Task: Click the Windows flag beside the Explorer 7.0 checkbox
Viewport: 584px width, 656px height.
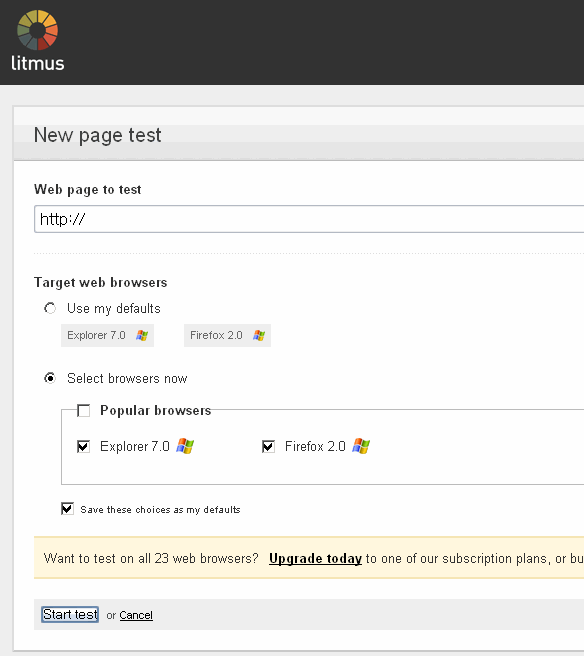Action: 185,446
